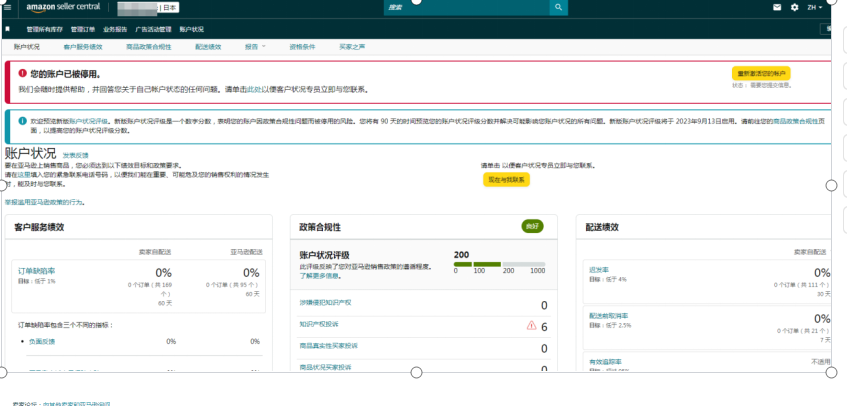847x406 pixels.
Task: Open 订单缺陷率 metric link
Action: click(x=36, y=271)
